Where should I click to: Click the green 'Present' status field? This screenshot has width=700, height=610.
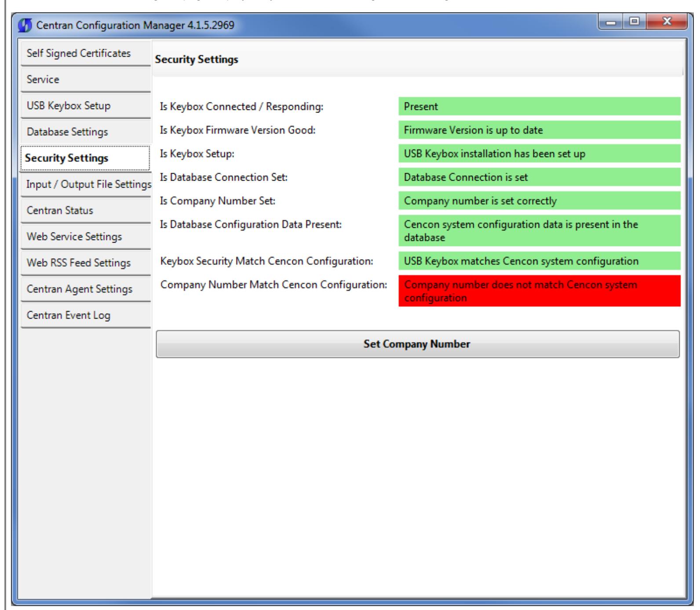click(540, 106)
